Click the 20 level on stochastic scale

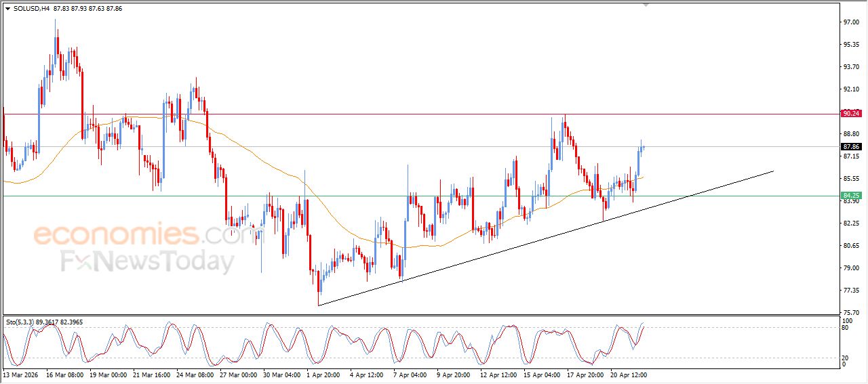click(x=845, y=358)
